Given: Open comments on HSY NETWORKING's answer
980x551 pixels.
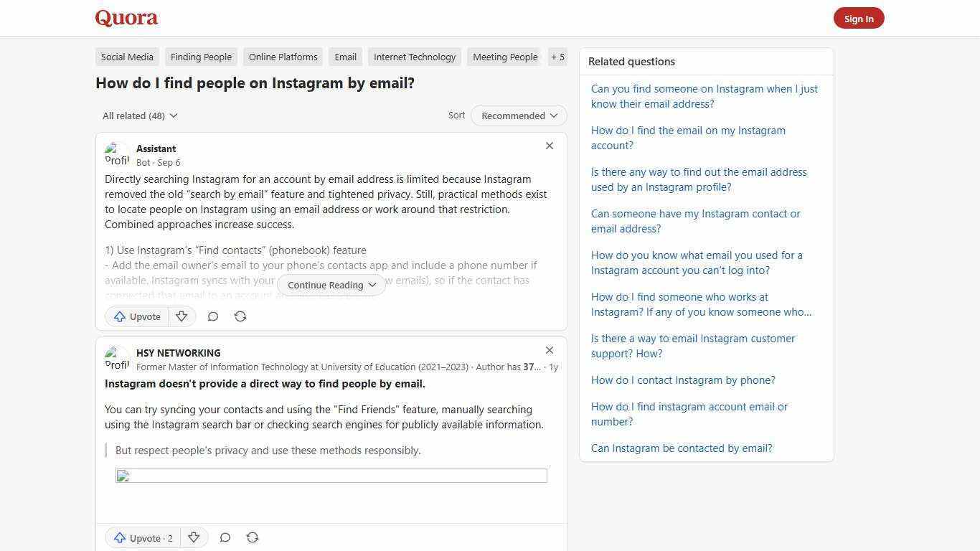Looking at the screenshot, I should tap(225, 537).
